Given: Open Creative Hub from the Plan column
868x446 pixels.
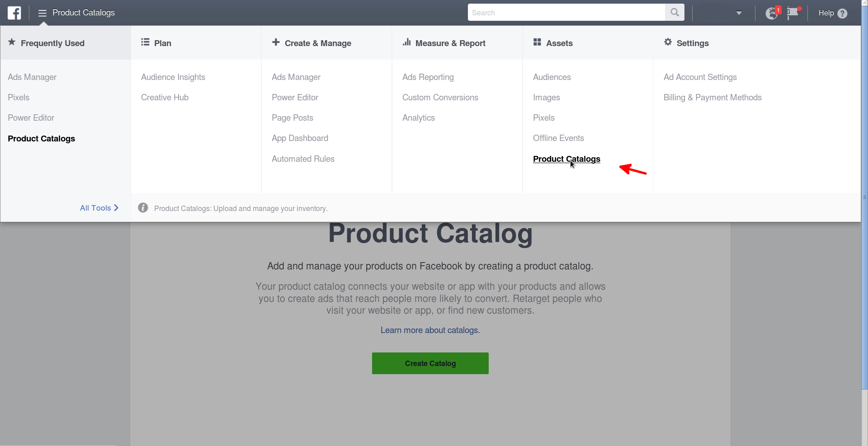Looking at the screenshot, I should [x=165, y=97].
